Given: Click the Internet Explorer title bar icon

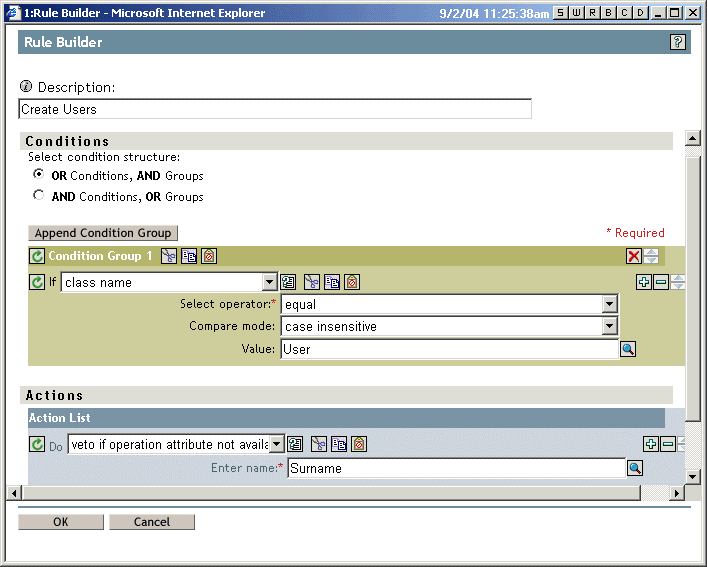Looking at the screenshot, I should coord(14,13).
